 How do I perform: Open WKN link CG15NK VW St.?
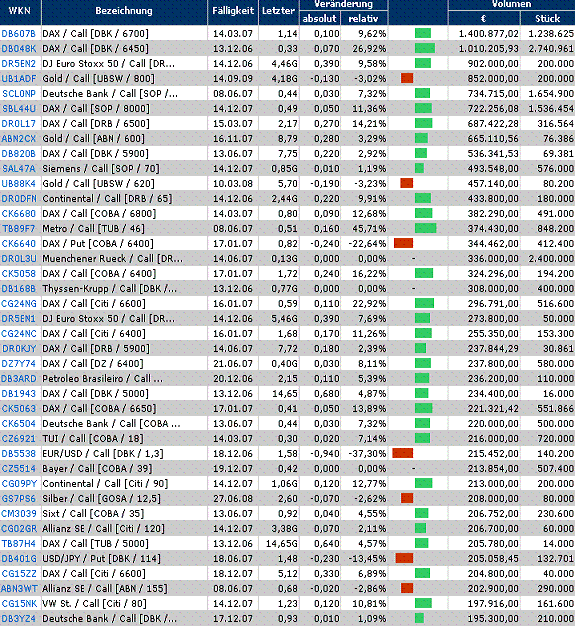pos(19,604)
